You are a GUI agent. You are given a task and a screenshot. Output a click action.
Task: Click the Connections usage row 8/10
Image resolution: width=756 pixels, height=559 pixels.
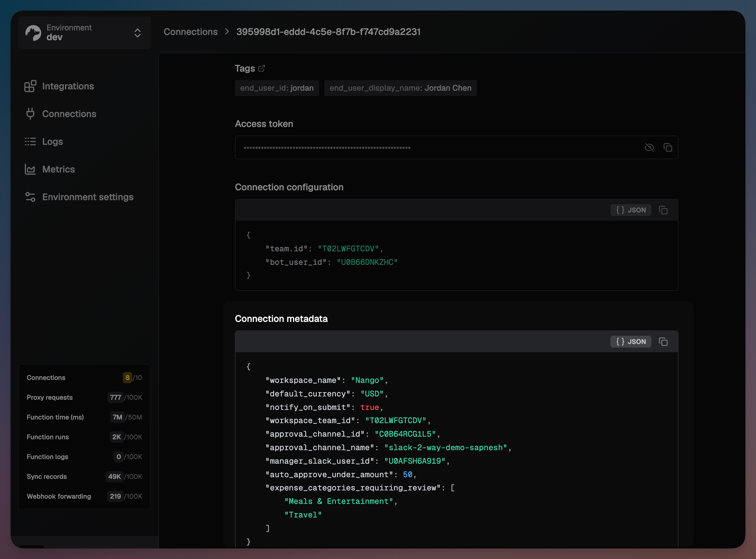point(84,378)
